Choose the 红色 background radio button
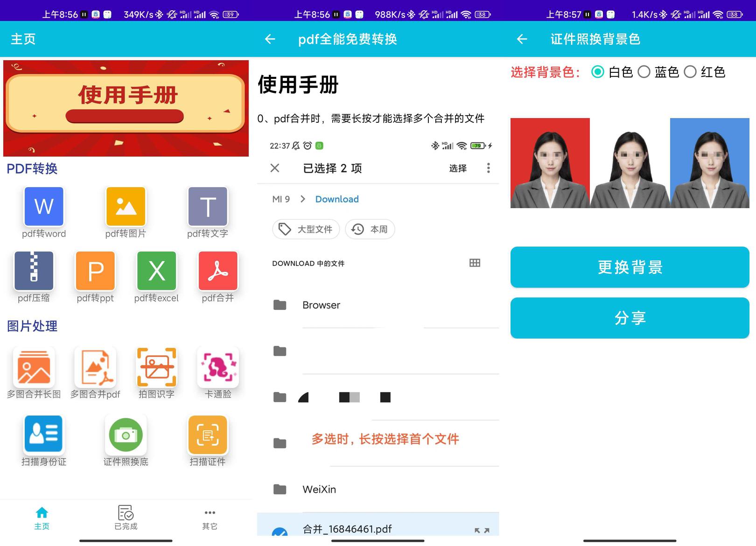The image size is (756, 546). click(690, 72)
